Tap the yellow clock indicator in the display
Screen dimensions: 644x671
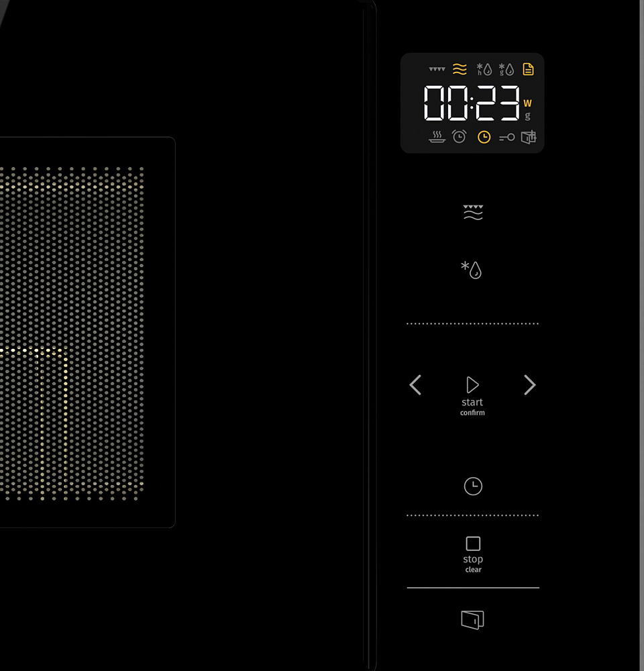click(484, 137)
